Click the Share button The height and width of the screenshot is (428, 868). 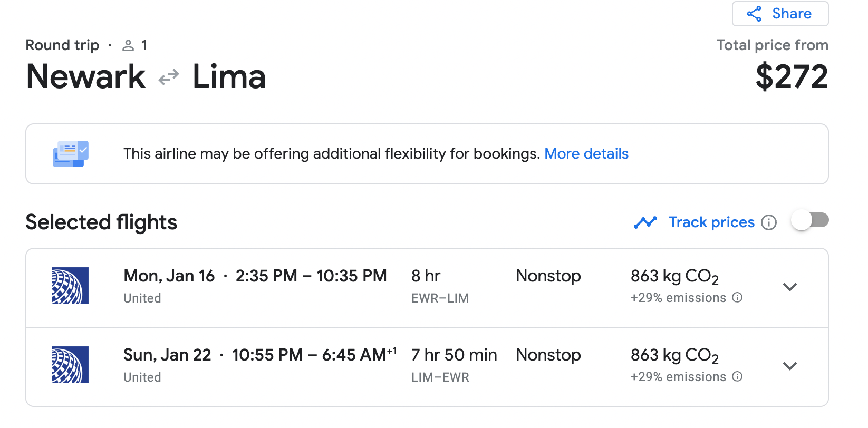(x=780, y=14)
